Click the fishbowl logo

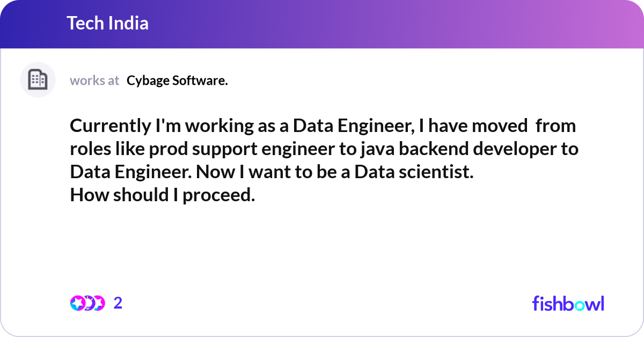pos(568,303)
